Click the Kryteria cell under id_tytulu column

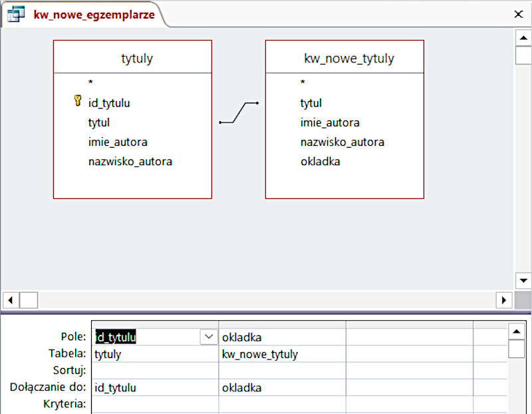coord(155,404)
